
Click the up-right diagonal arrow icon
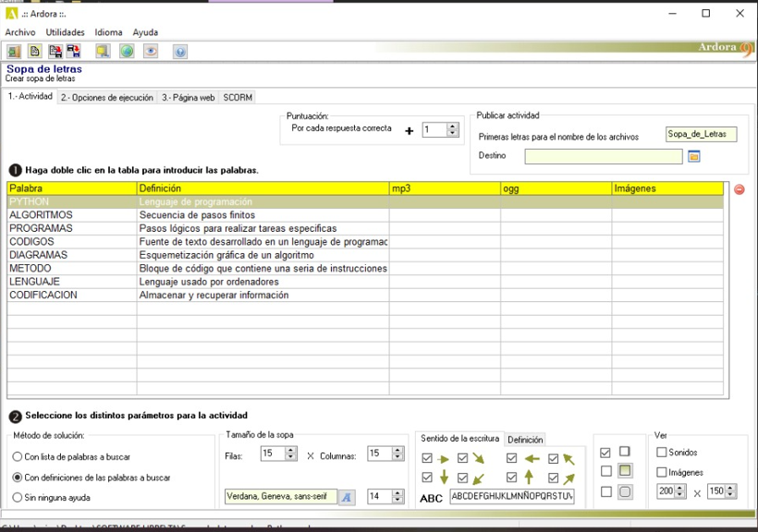coord(568,478)
